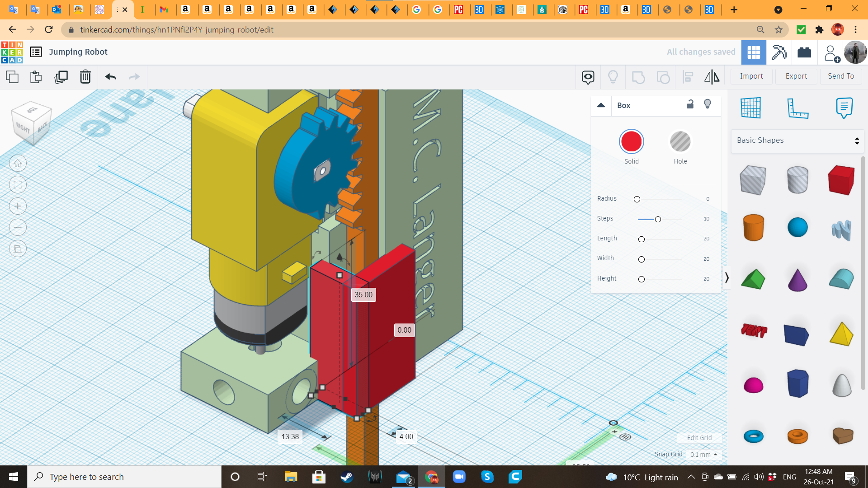Toggle lock editing padlock on Box

690,104
